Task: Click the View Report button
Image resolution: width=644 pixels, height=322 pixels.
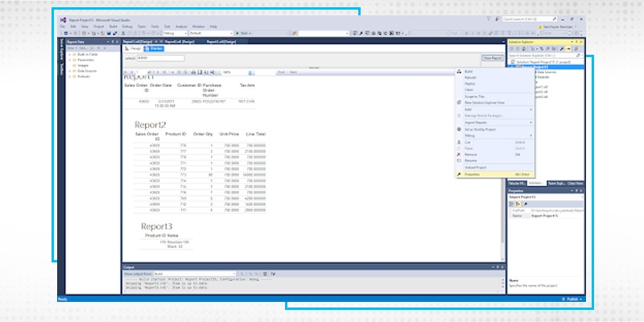Action: pyautogui.click(x=491, y=58)
